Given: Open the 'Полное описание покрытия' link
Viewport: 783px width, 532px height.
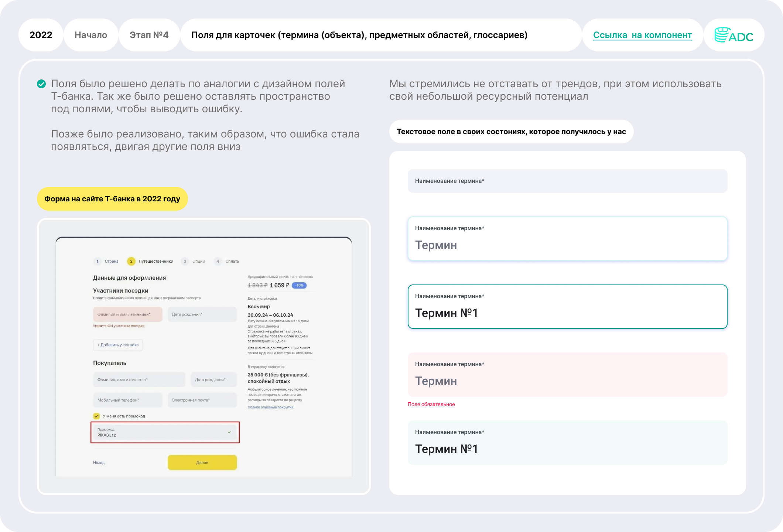Looking at the screenshot, I should (270, 407).
